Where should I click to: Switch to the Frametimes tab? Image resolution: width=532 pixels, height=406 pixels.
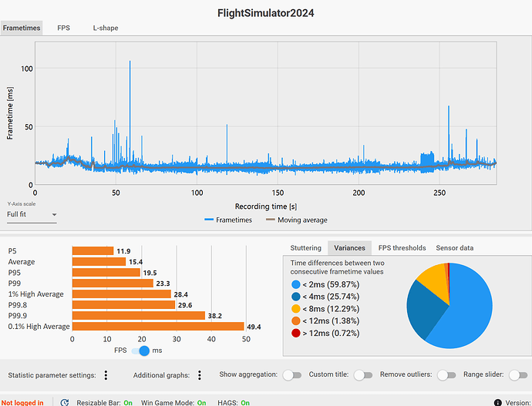(x=22, y=28)
